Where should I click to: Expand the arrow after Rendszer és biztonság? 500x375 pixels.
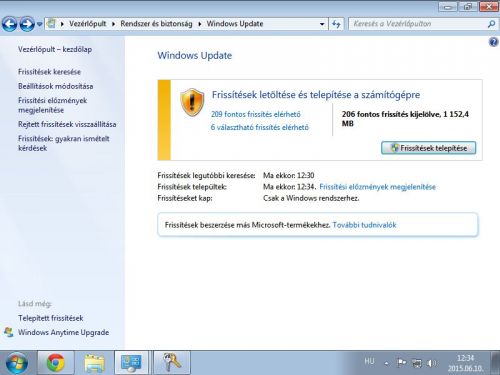(200, 24)
